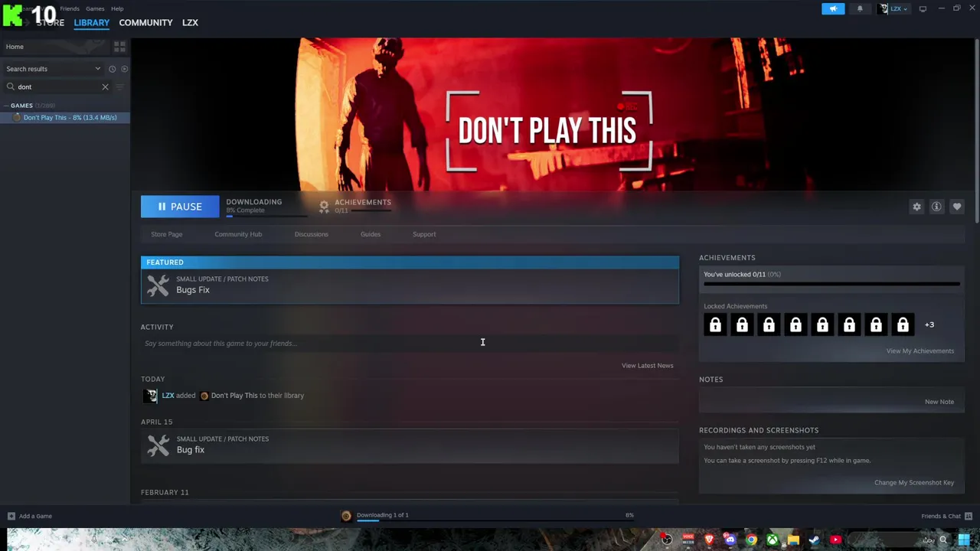The image size is (980, 551).
Task: Open the Games menu
Action: click(x=95, y=9)
